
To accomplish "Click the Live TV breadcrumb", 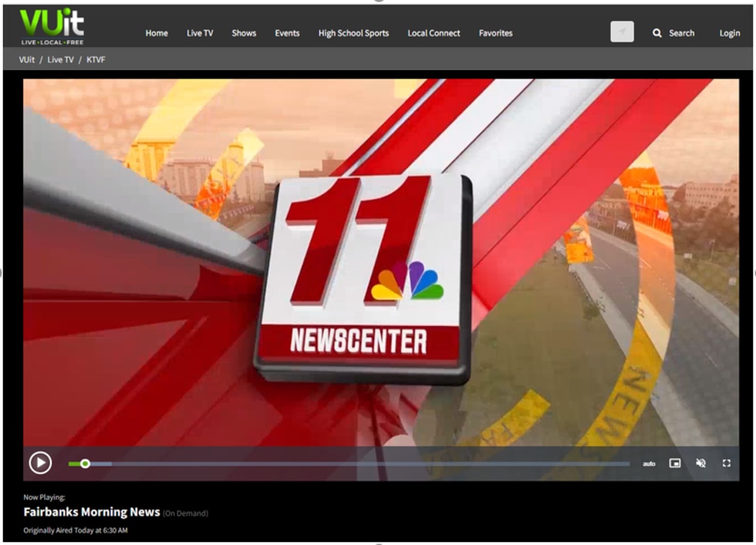I will tap(61, 59).
